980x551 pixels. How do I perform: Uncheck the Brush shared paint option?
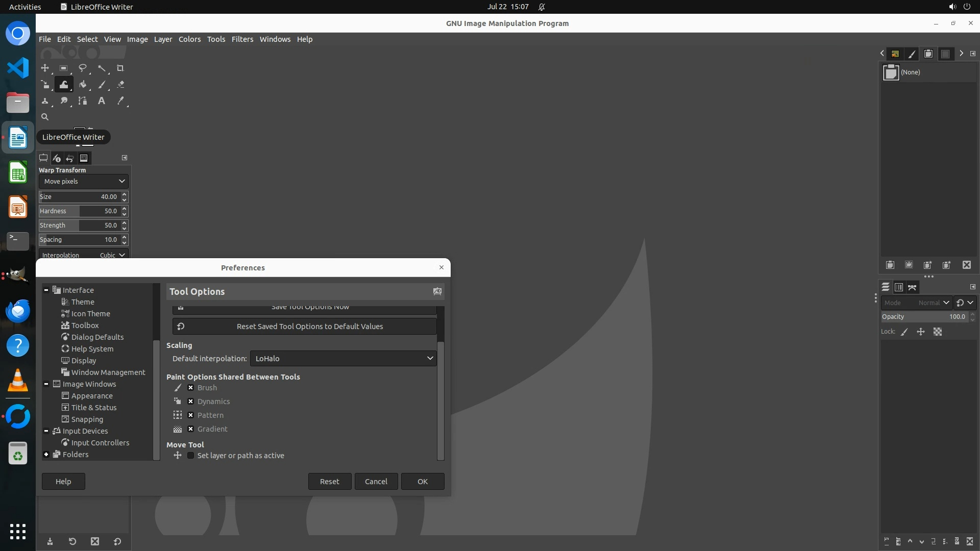191,388
